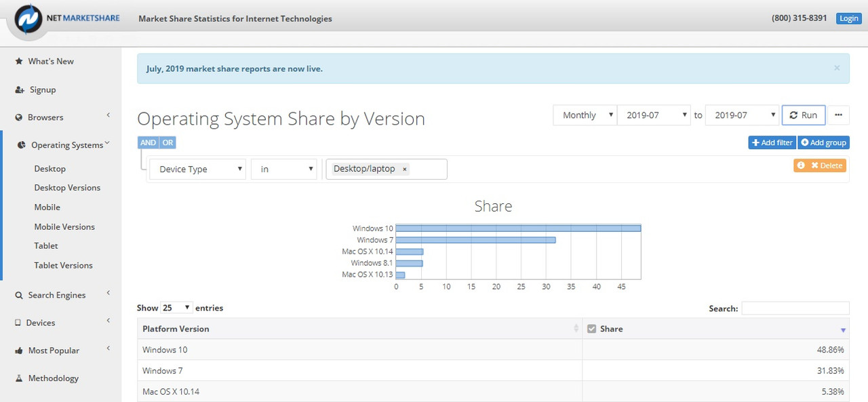Viewport: 868px width, 402px height.
Task: Click Add filter button
Action: (772, 143)
